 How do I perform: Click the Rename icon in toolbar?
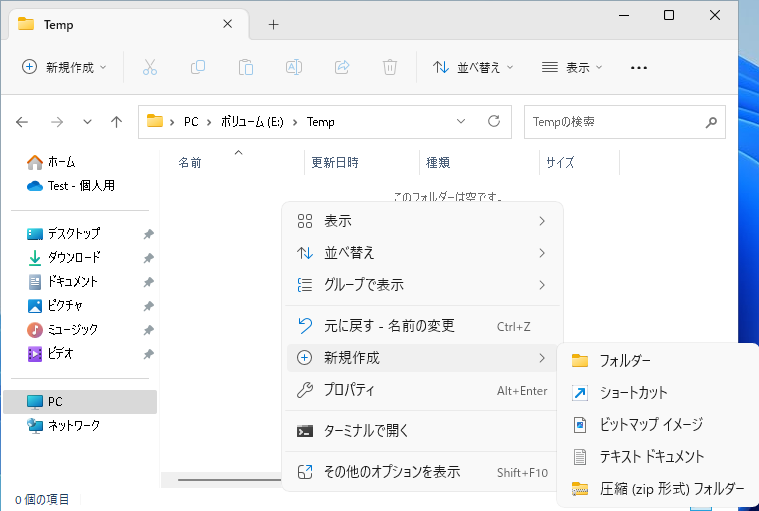[294, 67]
